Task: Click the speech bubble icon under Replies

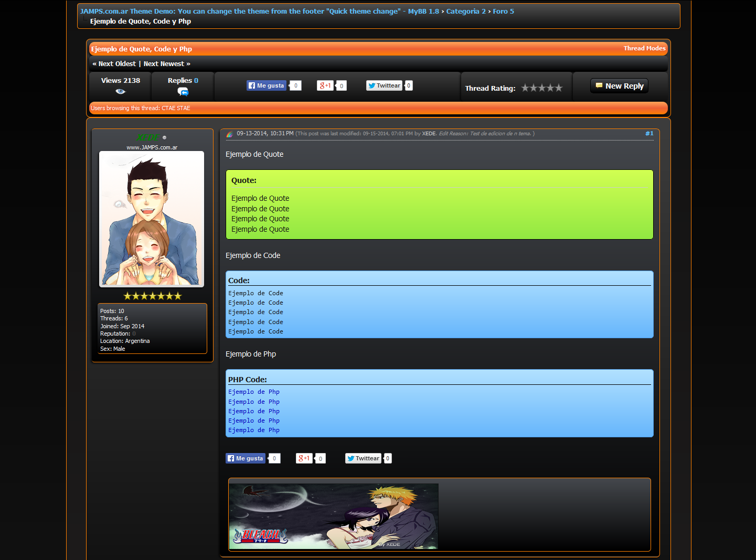Action: (183, 92)
